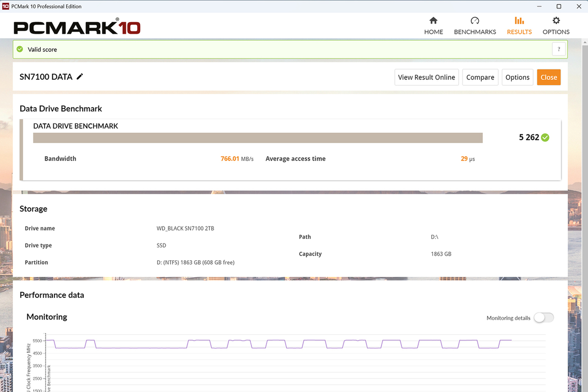The image size is (588, 392).
Task: Click the path value D:\
Action: click(x=435, y=237)
